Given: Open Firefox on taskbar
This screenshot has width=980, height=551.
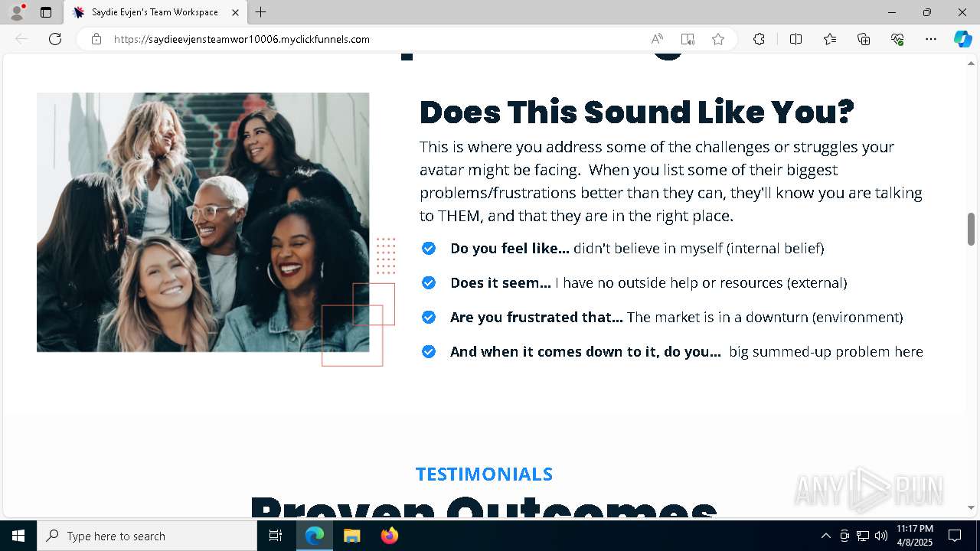Looking at the screenshot, I should pos(389,536).
